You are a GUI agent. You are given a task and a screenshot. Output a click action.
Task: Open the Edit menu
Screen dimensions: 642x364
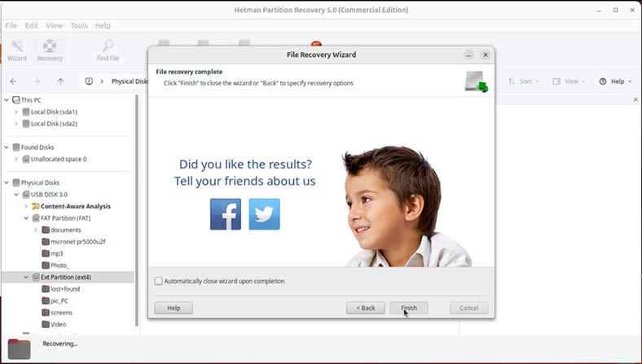coord(31,25)
